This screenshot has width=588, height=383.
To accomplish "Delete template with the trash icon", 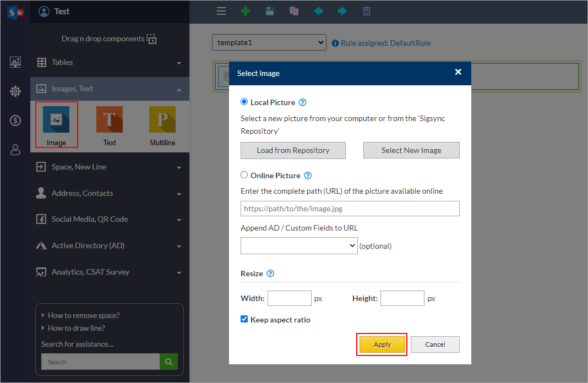I will [x=367, y=11].
